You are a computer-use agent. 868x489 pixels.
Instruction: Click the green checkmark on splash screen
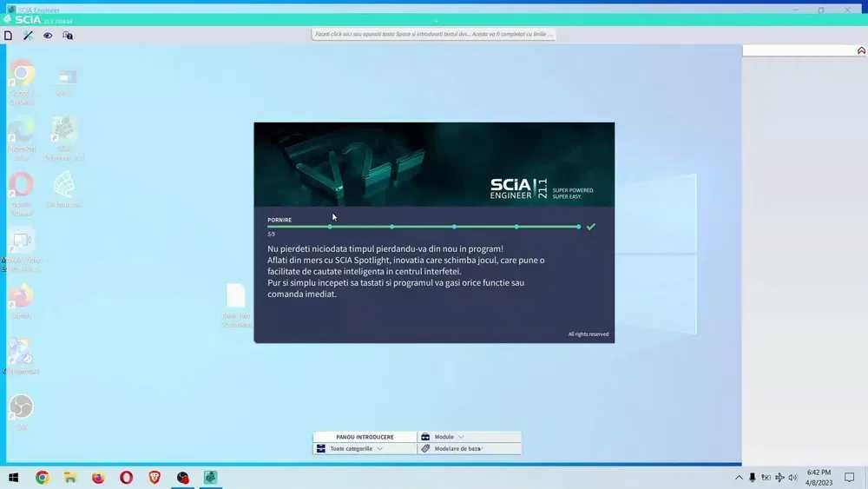pyautogui.click(x=590, y=227)
